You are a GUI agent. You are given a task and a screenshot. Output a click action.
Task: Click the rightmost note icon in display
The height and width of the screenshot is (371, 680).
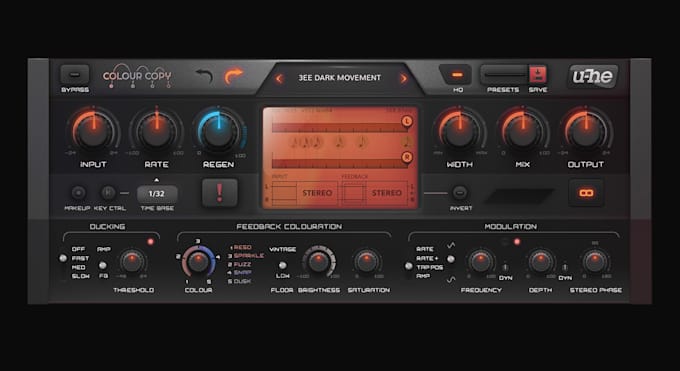tap(406, 142)
